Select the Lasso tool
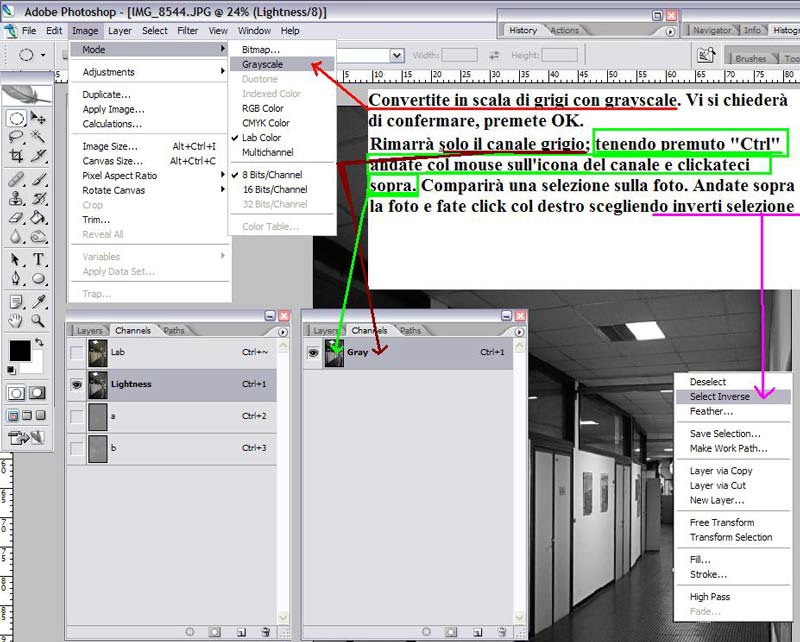 click(x=16, y=137)
